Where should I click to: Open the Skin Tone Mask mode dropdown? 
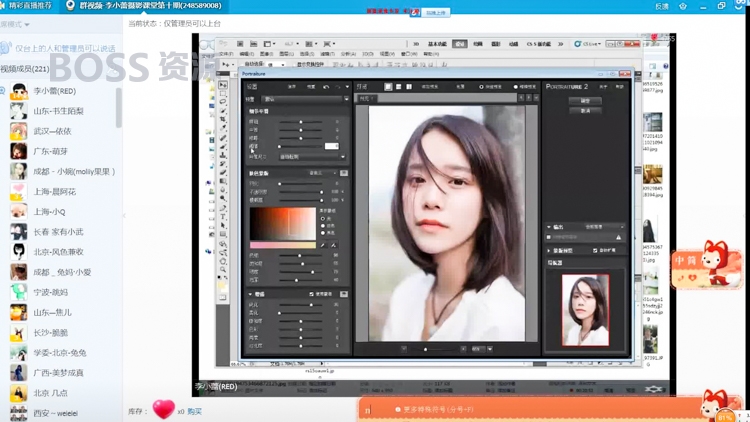click(323, 173)
